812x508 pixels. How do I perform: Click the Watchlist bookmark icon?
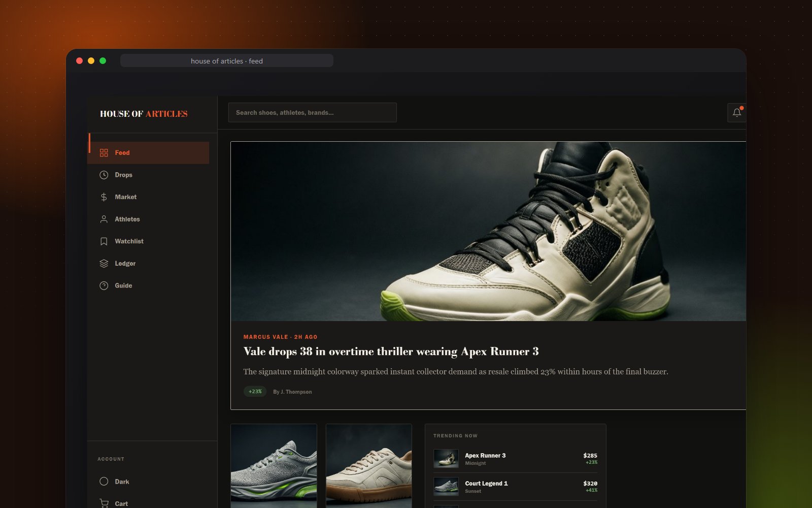104,241
